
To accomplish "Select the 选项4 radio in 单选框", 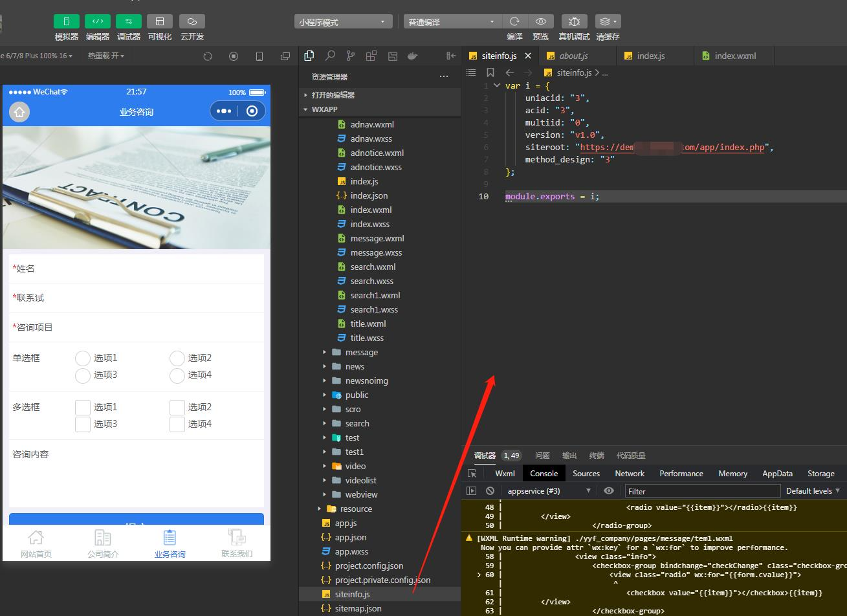I will click(177, 375).
